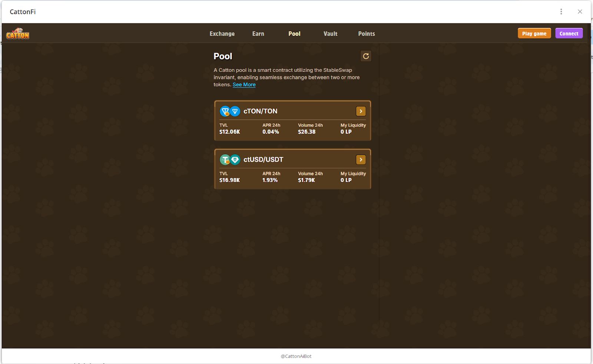
Task: Click the ctUSD token icon
Action: (225, 160)
